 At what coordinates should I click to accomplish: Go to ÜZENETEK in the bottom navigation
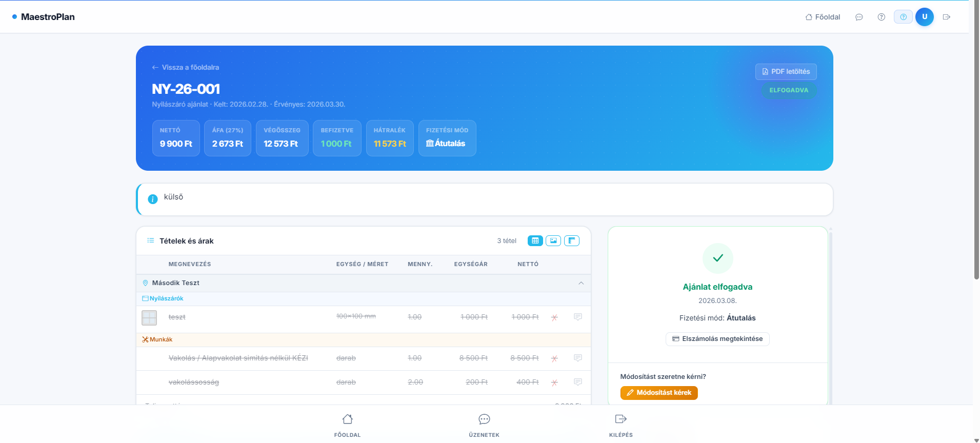[x=484, y=425]
